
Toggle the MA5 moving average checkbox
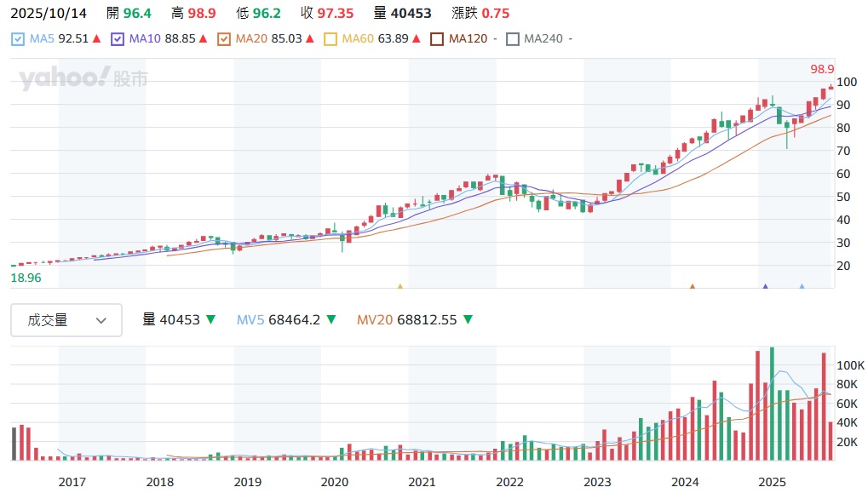point(19,39)
